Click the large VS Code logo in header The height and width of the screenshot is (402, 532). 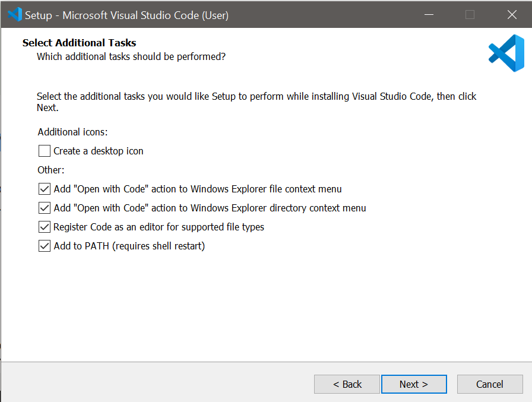click(506, 53)
